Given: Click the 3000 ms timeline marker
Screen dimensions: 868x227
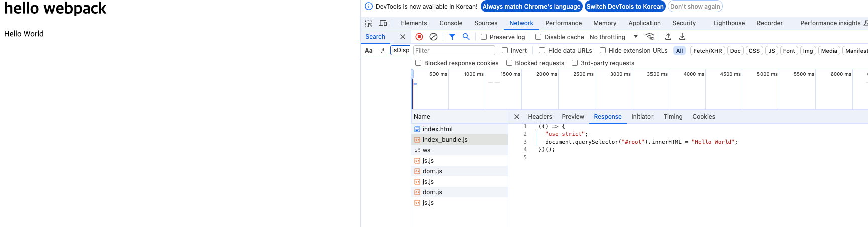Looking at the screenshot, I should [620, 74].
